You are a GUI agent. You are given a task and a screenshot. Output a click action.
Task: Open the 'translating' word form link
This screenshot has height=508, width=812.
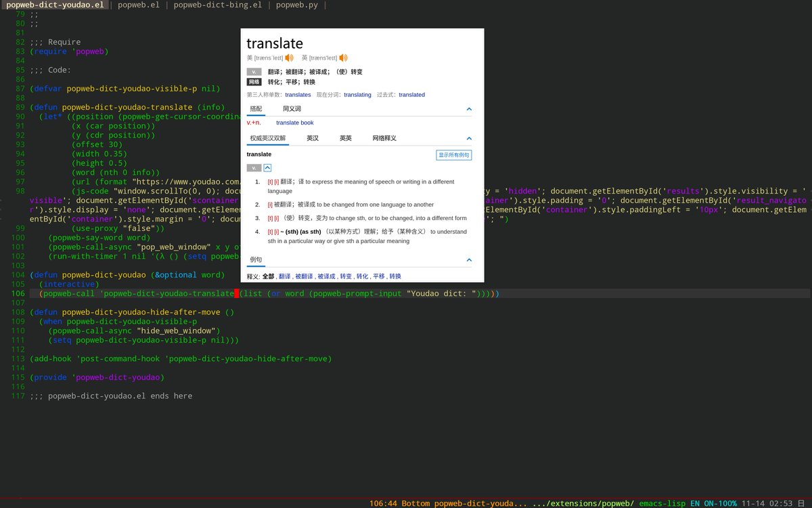click(357, 95)
